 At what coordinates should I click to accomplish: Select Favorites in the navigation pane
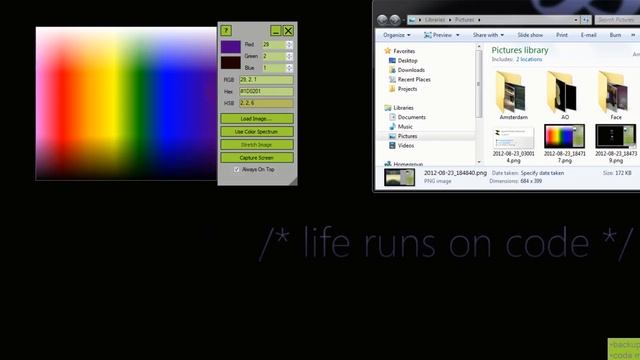point(400,51)
